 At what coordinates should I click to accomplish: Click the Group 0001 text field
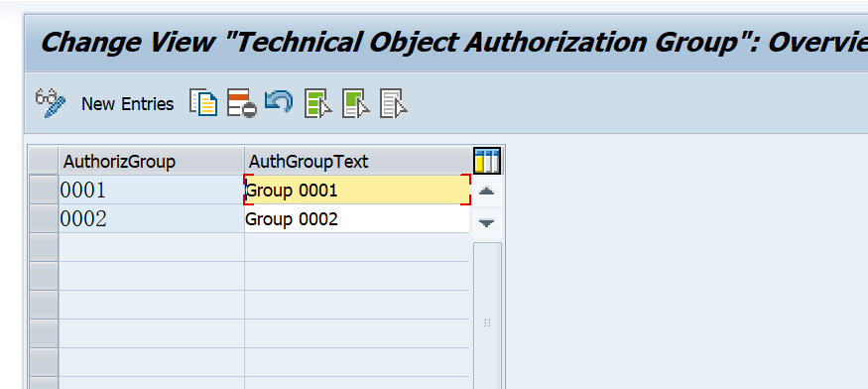[357, 191]
